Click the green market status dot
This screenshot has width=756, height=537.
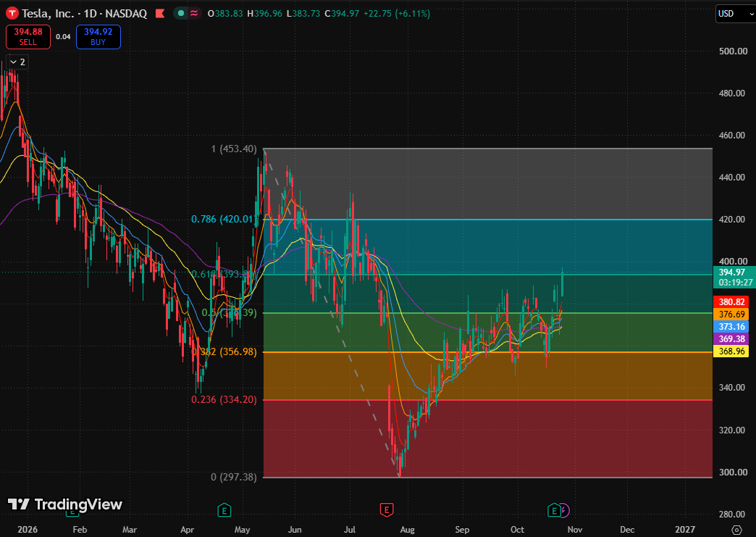(181, 14)
